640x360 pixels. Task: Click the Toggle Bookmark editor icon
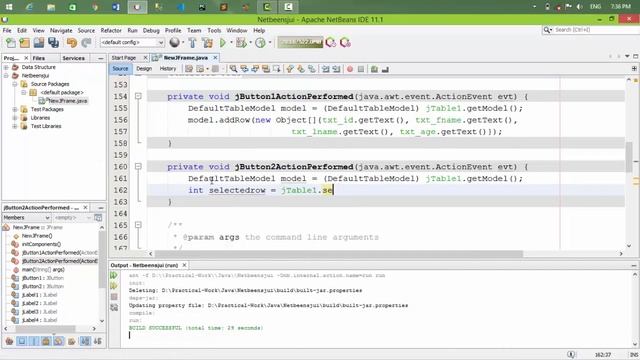(312, 69)
